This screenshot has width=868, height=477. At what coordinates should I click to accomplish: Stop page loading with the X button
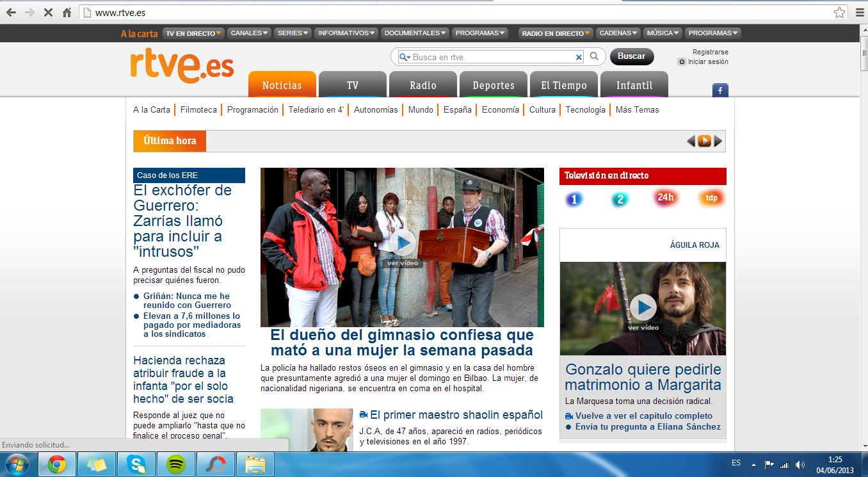(x=49, y=12)
